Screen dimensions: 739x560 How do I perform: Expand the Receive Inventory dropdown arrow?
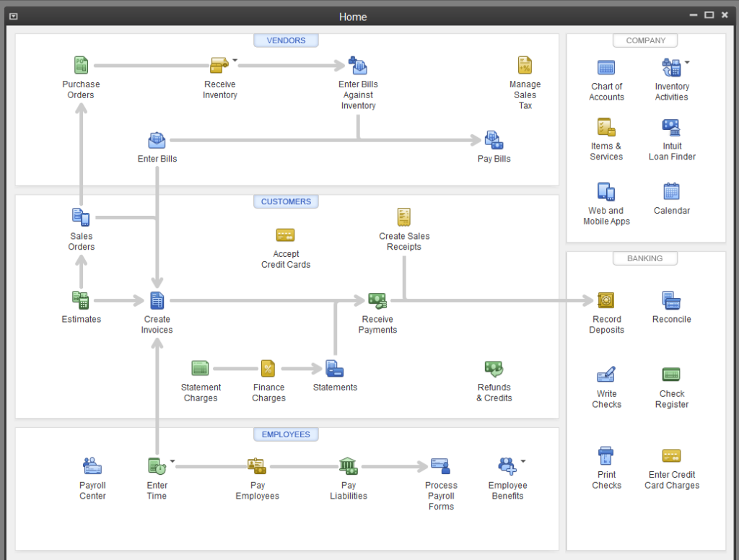[235, 61]
